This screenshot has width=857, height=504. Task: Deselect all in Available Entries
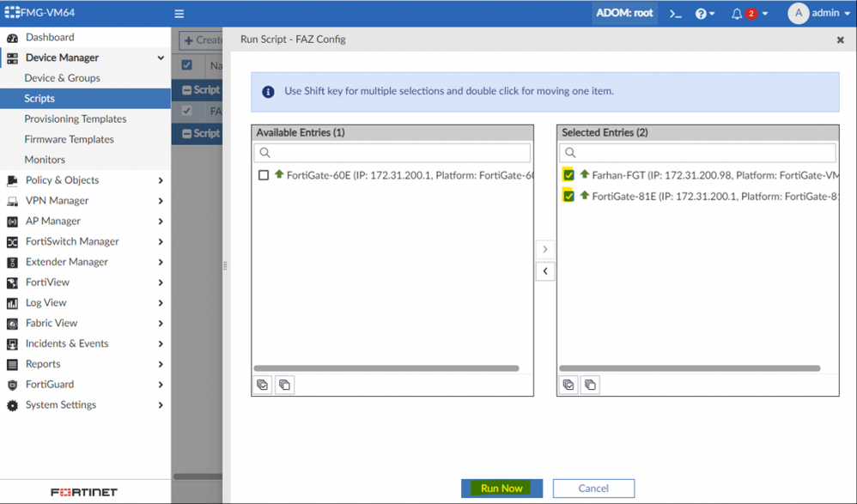(285, 385)
